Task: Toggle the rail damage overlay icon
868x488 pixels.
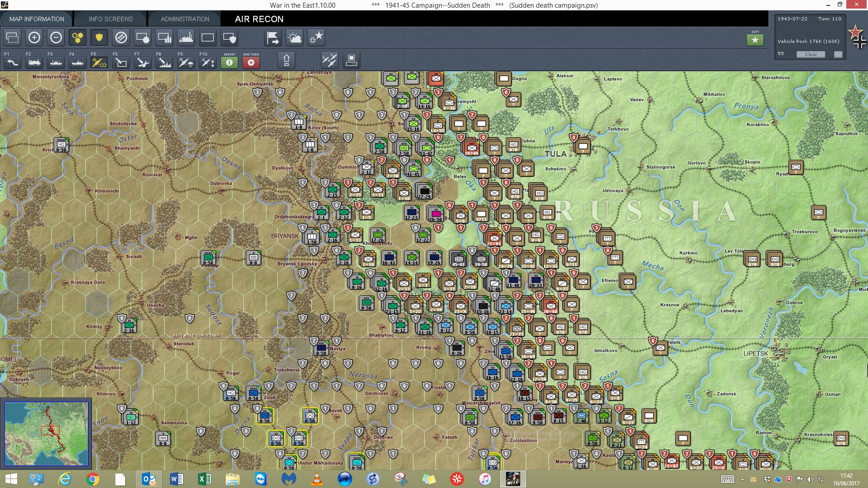Action: point(121,38)
